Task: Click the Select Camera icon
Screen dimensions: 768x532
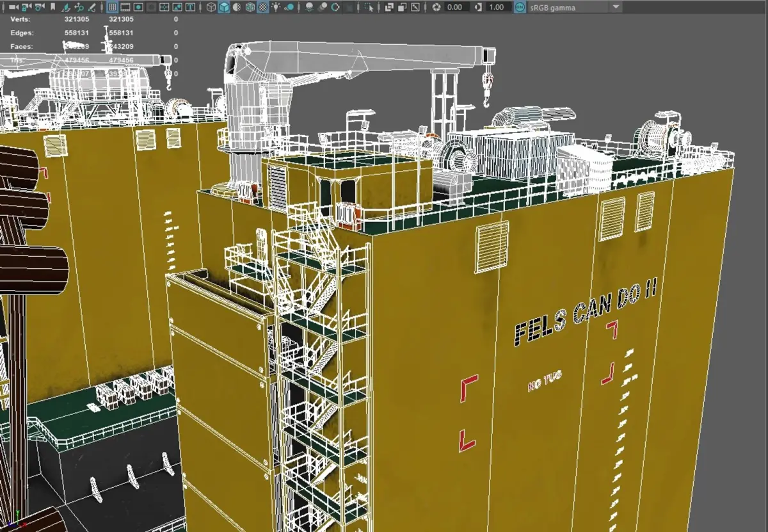Action: [13, 7]
